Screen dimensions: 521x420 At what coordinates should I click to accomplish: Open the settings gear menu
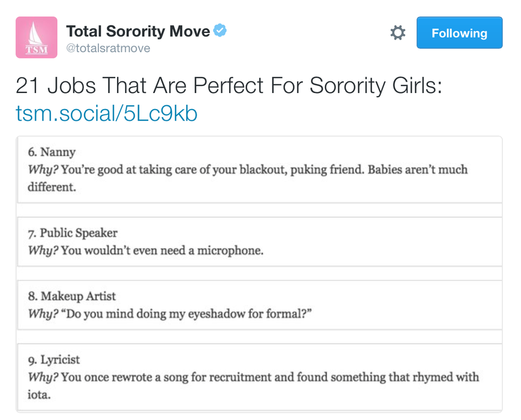(x=398, y=33)
